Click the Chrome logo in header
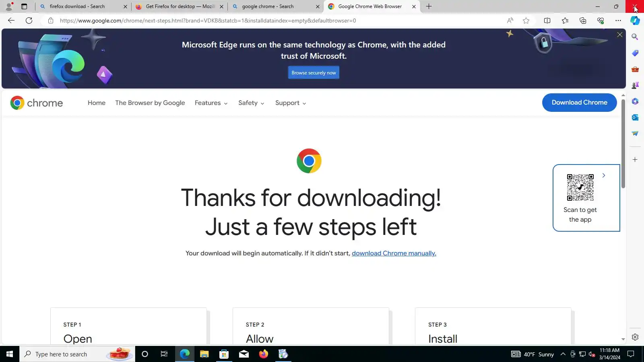644x362 pixels. coord(37,103)
